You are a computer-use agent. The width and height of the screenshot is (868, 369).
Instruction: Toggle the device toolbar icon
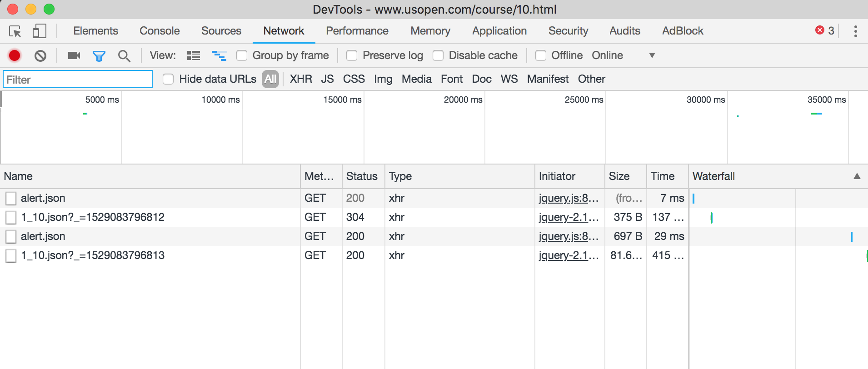click(39, 31)
